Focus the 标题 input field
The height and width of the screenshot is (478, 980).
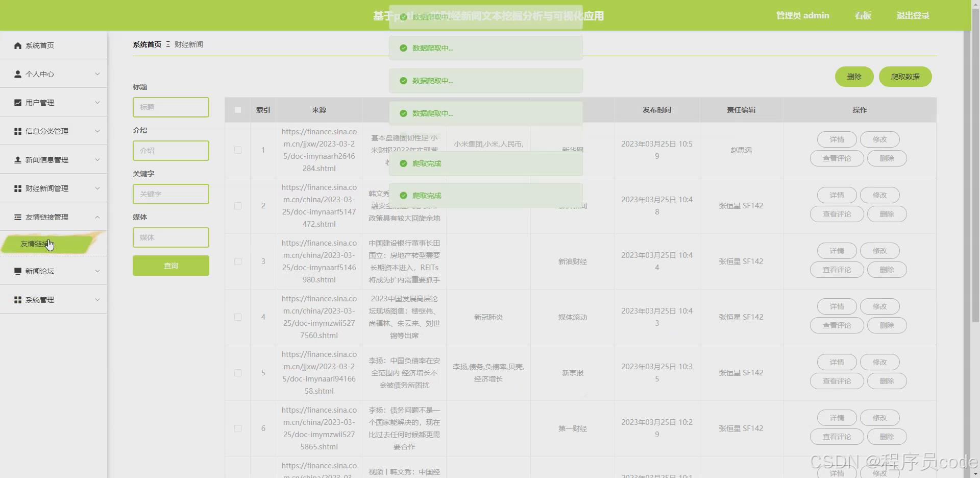[171, 107]
